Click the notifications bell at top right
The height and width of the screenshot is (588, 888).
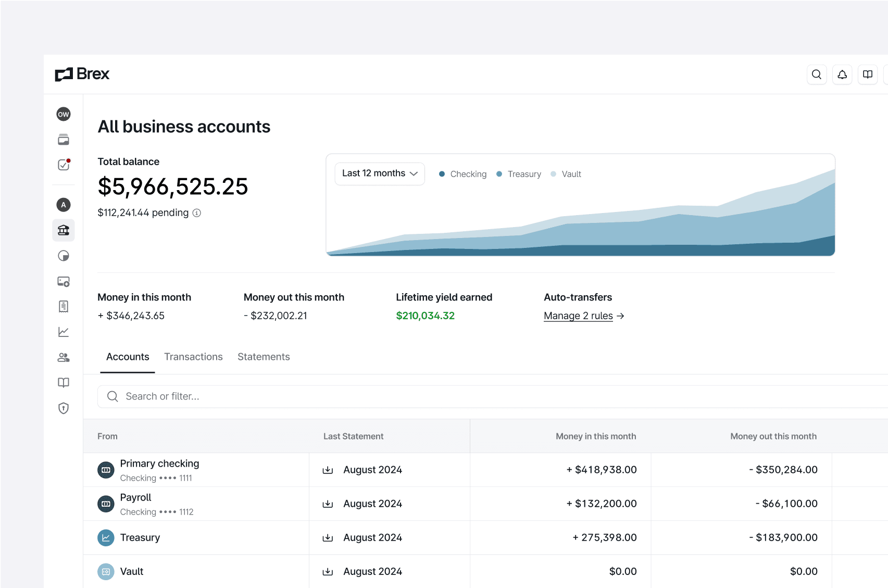(842, 74)
